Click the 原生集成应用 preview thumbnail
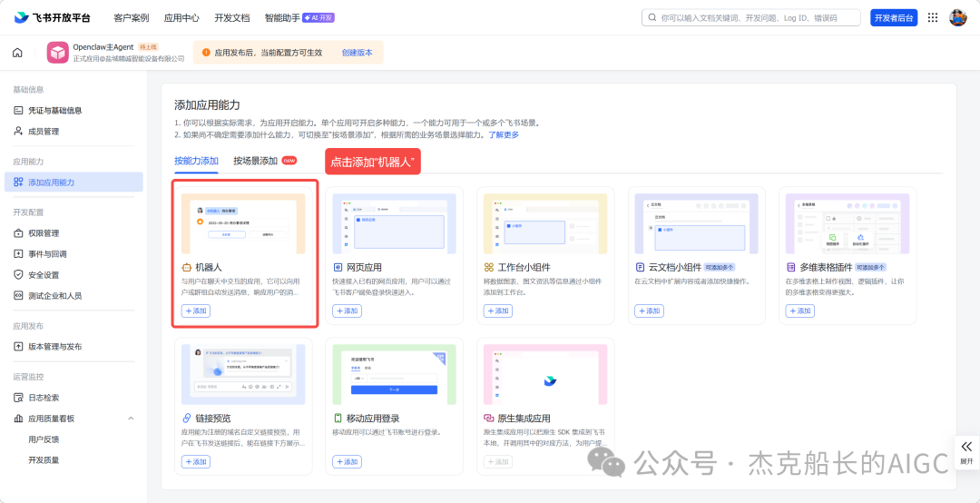Screen dimensions: 980x503 coord(545,374)
